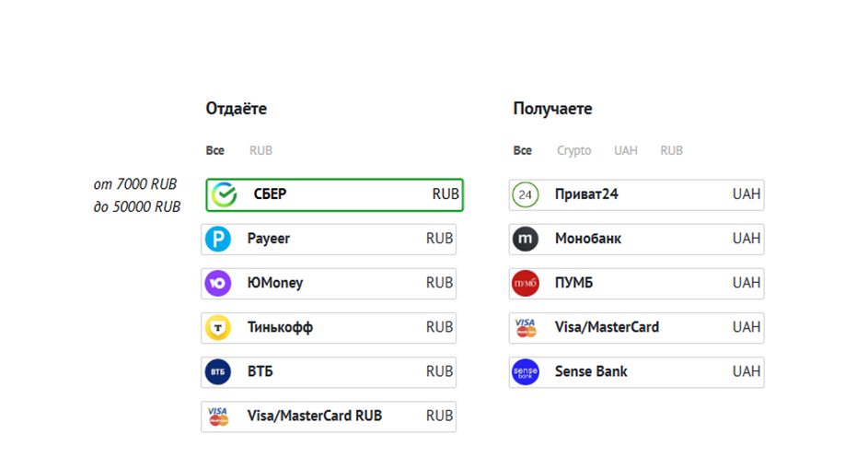Filter receive list by UAH
The height and width of the screenshot is (469, 868).
pyautogui.click(x=626, y=150)
